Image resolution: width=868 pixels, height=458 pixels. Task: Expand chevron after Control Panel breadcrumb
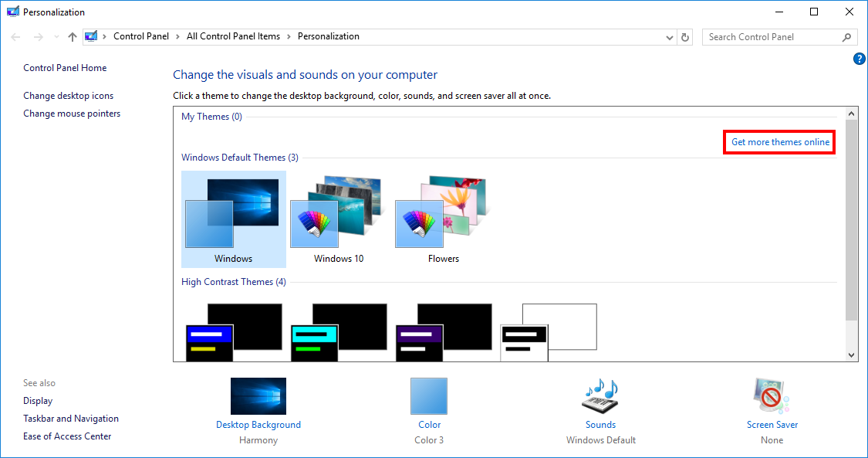[x=177, y=36]
